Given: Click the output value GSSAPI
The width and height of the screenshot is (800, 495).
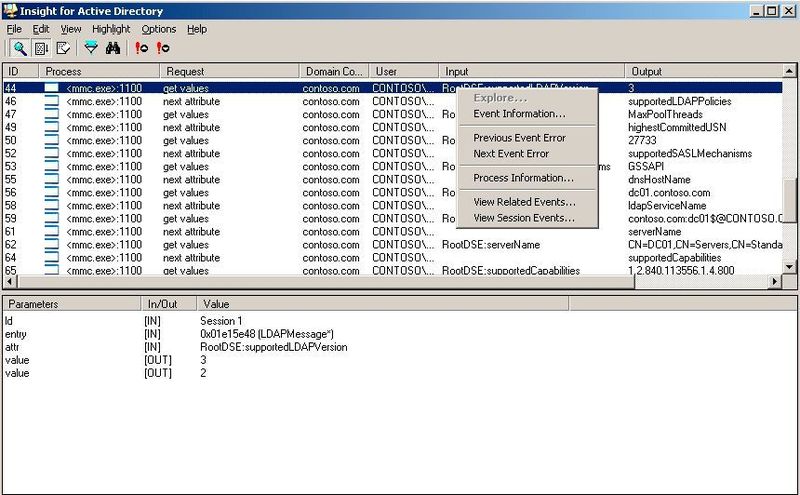Looking at the screenshot, I should (x=646, y=166).
